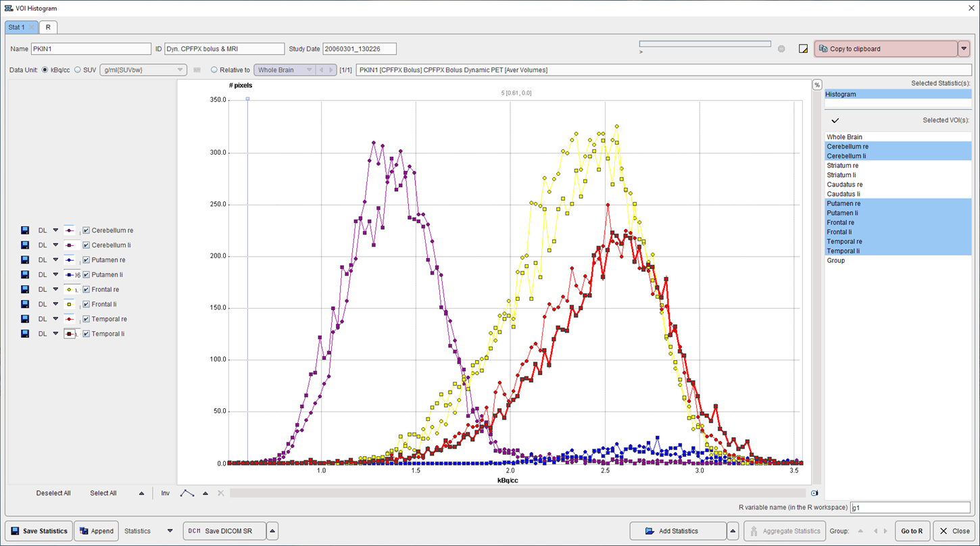Open the Copy to clipboard dropdown arrow

[964, 49]
